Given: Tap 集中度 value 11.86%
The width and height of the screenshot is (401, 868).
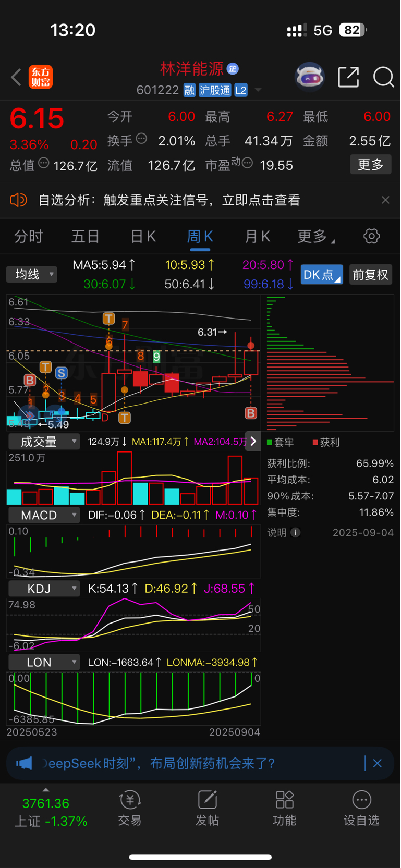Looking at the screenshot, I should (x=376, y=512).
